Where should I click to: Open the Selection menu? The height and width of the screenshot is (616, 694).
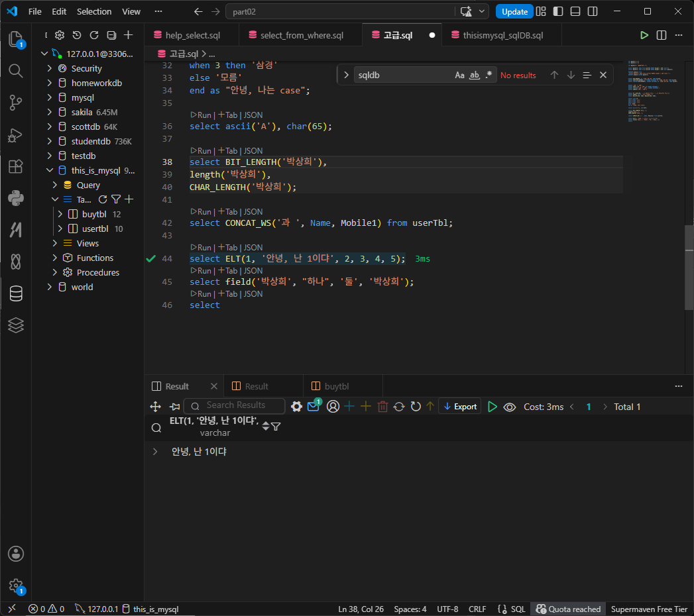(94, 11)
